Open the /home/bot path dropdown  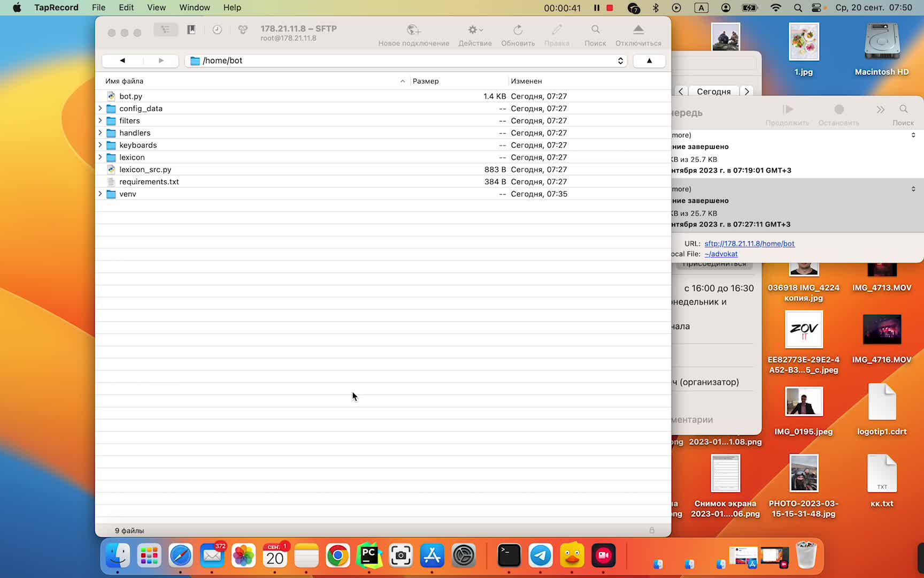pyautogui.click(x=406, y=60)
